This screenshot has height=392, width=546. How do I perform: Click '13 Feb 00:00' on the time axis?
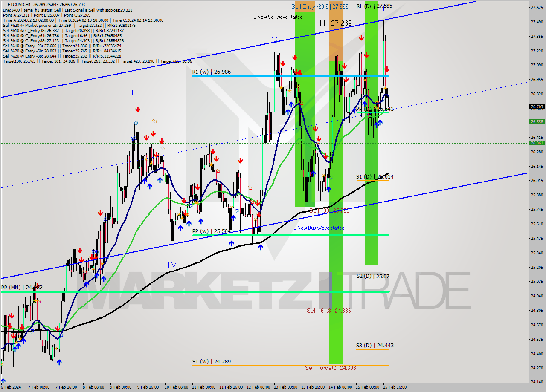click(x=285, y=387)
